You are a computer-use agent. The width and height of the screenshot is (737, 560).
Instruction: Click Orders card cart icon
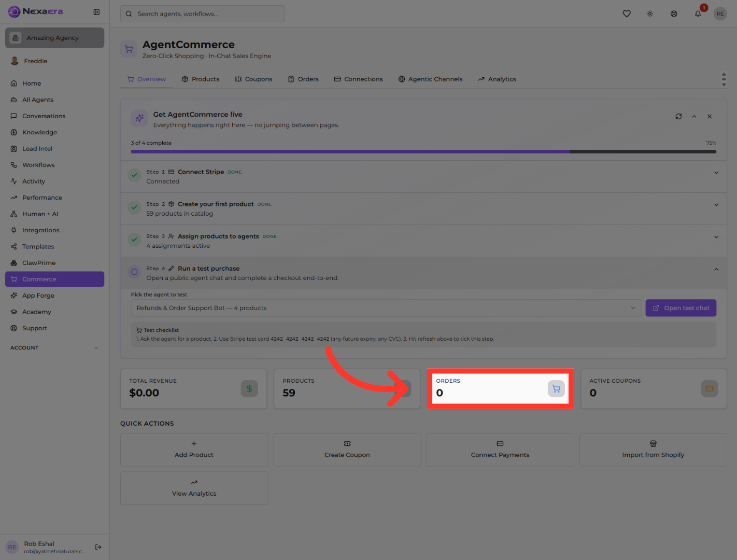pyautogui.click(x=556, y=389)
